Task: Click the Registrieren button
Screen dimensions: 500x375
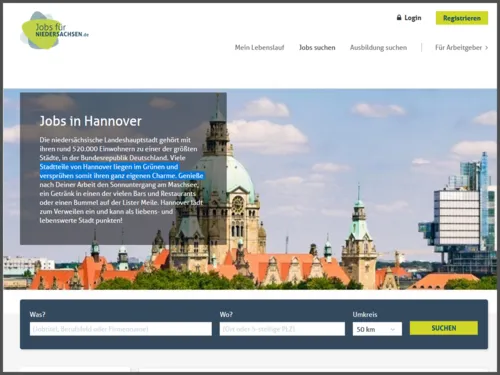Action: 462,18
